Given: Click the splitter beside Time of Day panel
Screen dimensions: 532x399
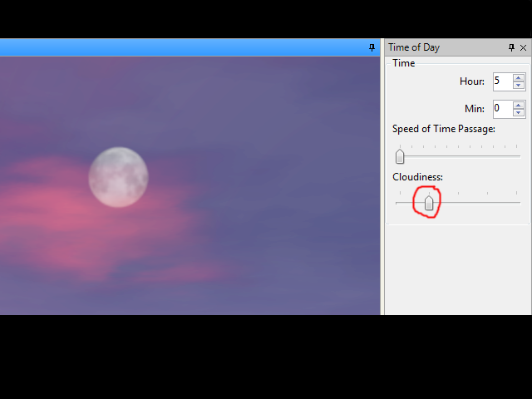Looking at the screenshot, I should coord(382,177).
